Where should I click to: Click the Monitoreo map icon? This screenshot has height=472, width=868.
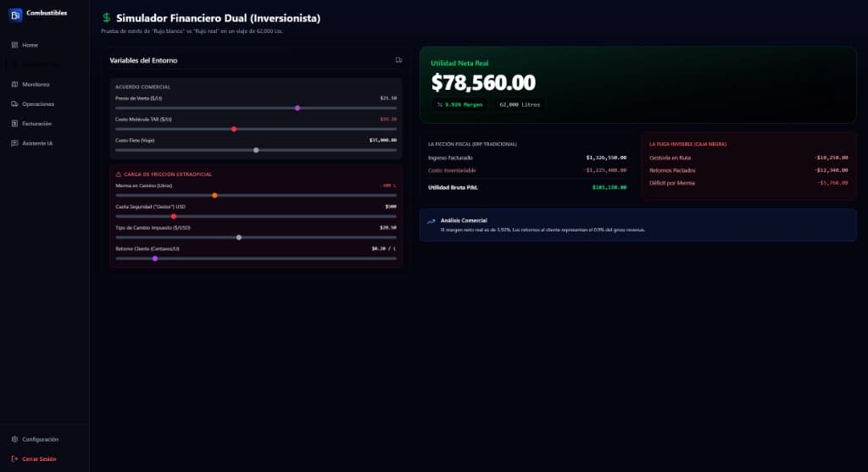pos(14,84)
